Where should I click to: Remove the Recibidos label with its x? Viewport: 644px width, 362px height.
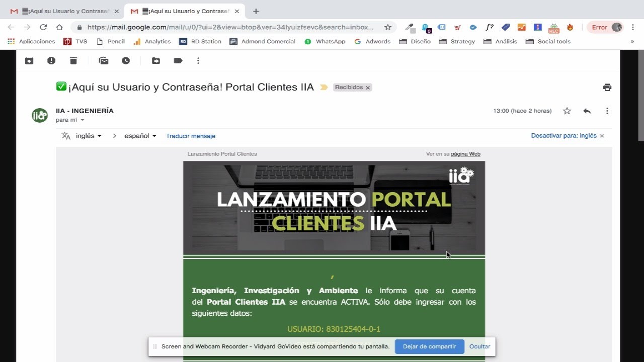[x=368, y=87]
